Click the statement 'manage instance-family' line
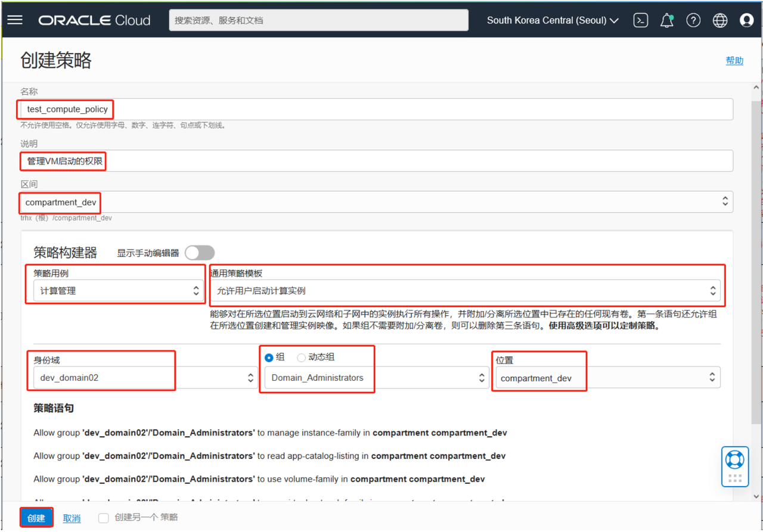 pos(270,433)
